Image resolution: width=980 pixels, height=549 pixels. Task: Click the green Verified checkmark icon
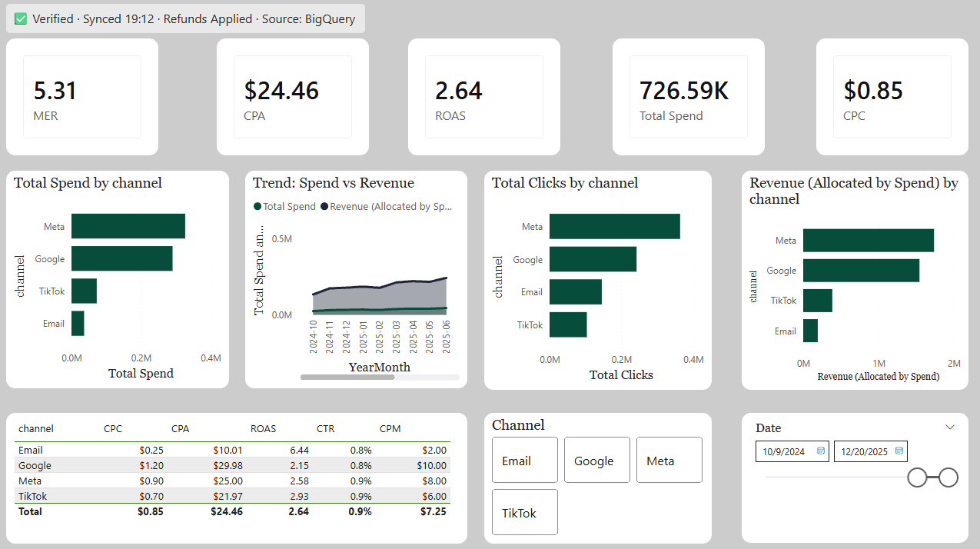21,19
